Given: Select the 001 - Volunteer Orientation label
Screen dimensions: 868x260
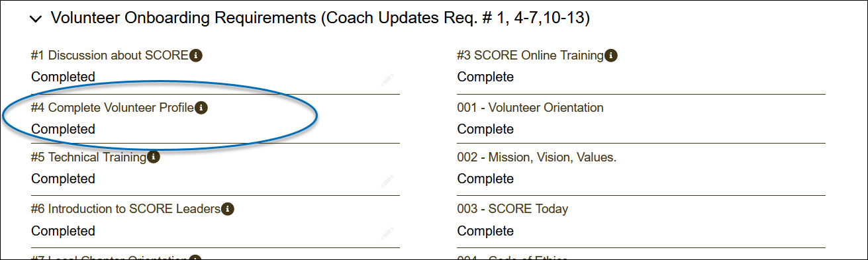Looking at the screenshot, I should coord(530,108).
